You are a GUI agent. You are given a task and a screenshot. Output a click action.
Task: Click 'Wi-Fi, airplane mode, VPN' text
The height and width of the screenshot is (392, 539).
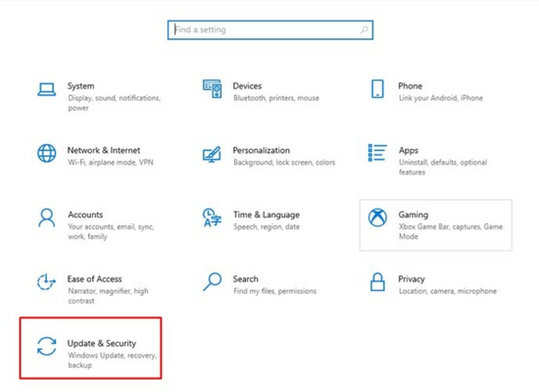point(111,163)
